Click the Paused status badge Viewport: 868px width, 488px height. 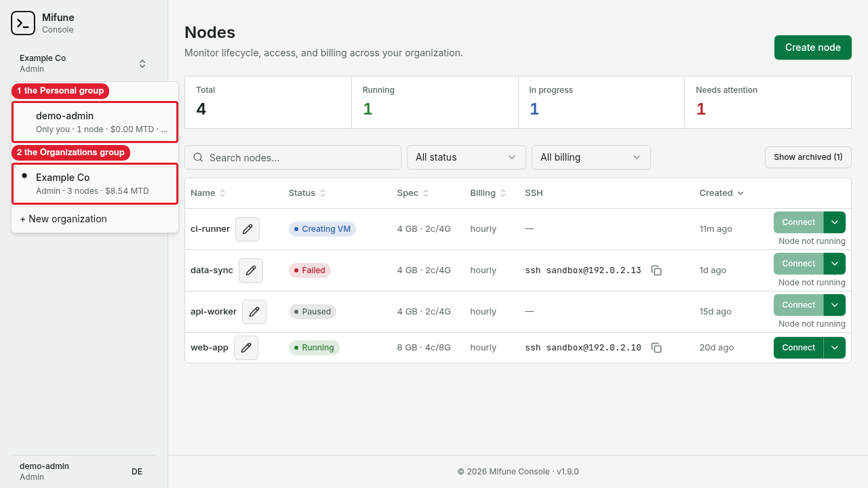coord(313,312)
